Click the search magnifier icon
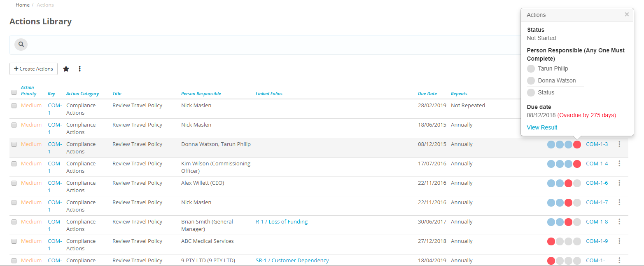 21,45
